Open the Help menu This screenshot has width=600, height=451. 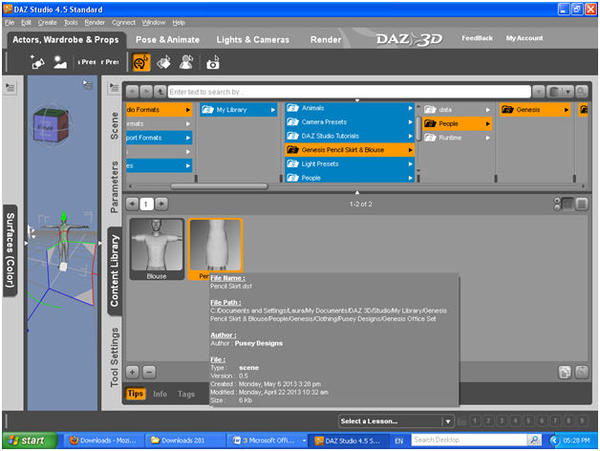(178, 23)
